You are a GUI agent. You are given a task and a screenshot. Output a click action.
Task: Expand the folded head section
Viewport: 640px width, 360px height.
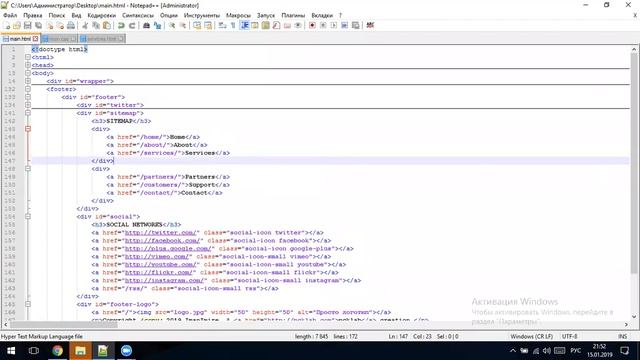pos(28,65)
